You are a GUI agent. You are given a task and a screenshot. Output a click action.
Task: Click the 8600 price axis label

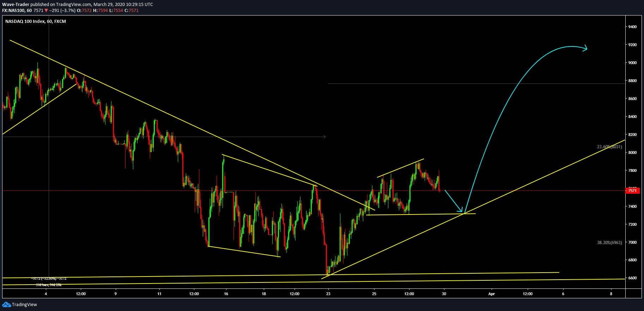tap(632, 99)
